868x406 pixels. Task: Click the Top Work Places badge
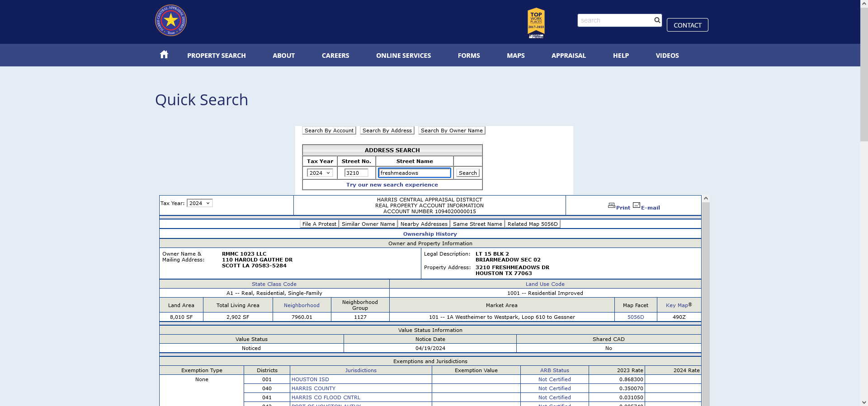536,23
